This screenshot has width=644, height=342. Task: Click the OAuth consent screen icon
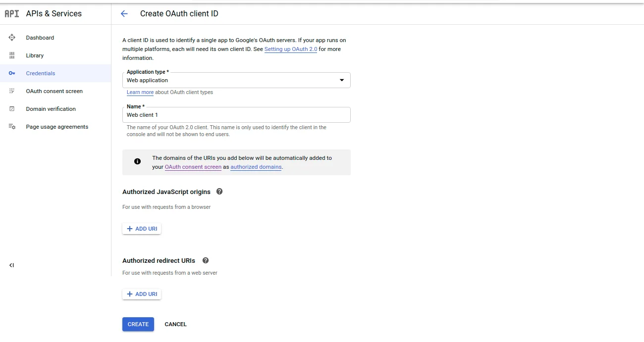pyautogui.click(x=12, y=91)
